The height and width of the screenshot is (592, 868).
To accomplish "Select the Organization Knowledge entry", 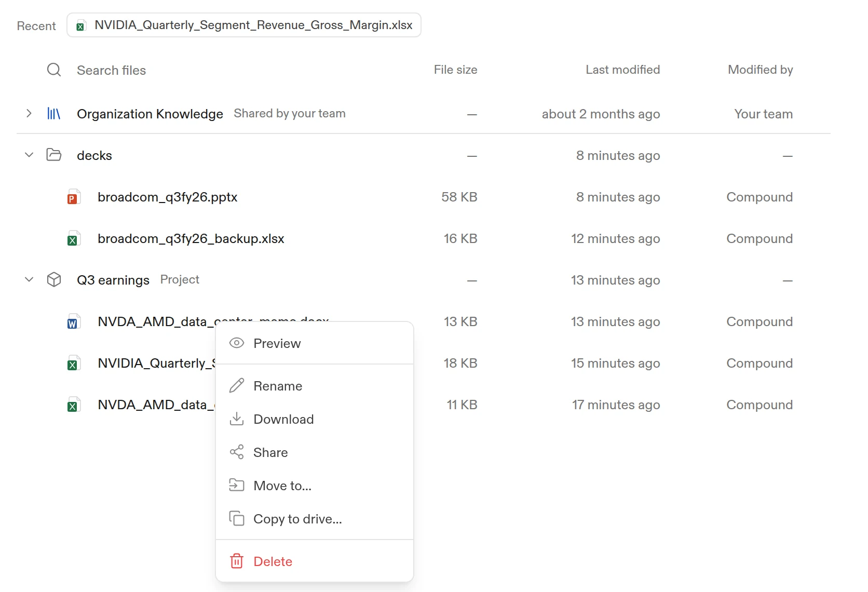I will click(150, 114).
